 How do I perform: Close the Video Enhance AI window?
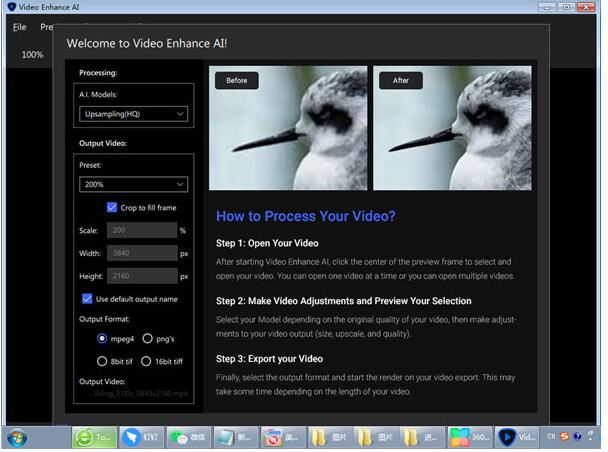[x=586, y=7]
